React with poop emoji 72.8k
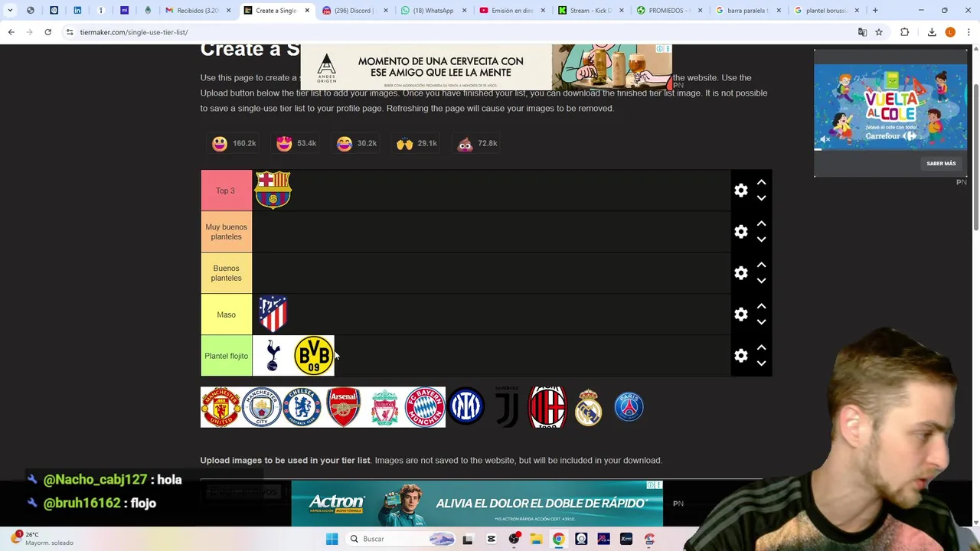Viewport: 980px width, 551px height. [x=477, y=143]
